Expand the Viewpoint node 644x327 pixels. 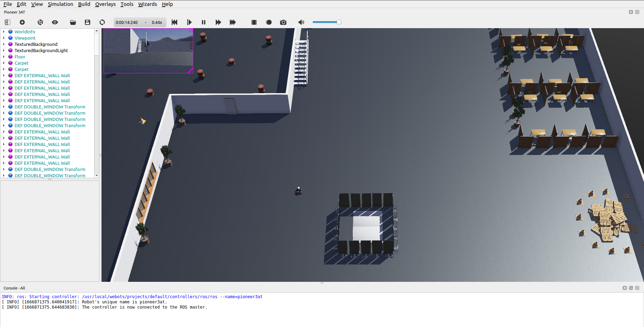3,38
